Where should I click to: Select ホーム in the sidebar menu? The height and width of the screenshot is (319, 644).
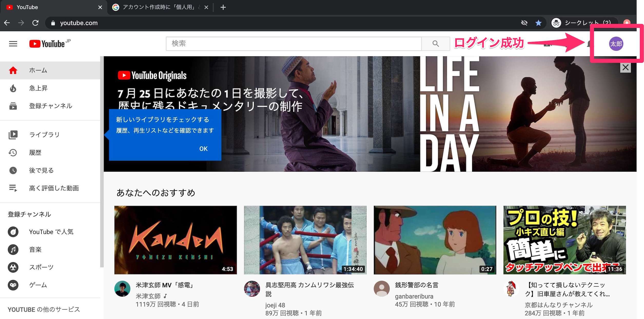38,70
